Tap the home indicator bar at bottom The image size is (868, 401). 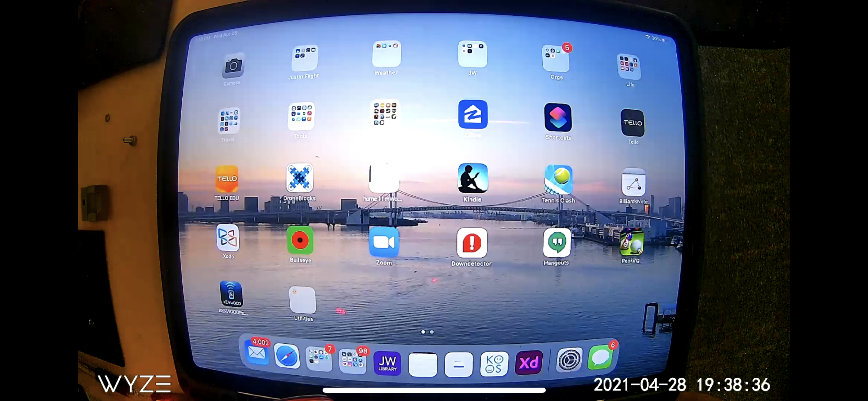tap(434, 390)
